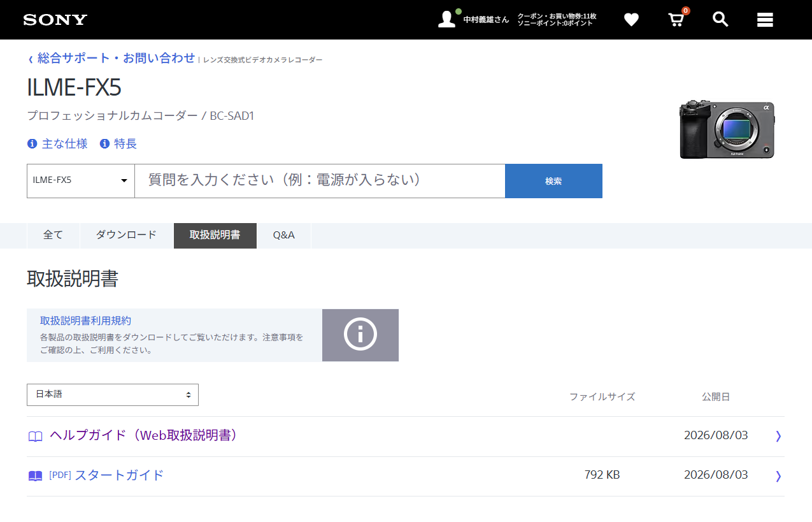Image resolution: width=812 pixels, height=522 pixels.
Task: Click プロフェッショナルカムコーダー / BC-SAD1 subtitle
Action: pyautogui.click(x=141, y=116)
